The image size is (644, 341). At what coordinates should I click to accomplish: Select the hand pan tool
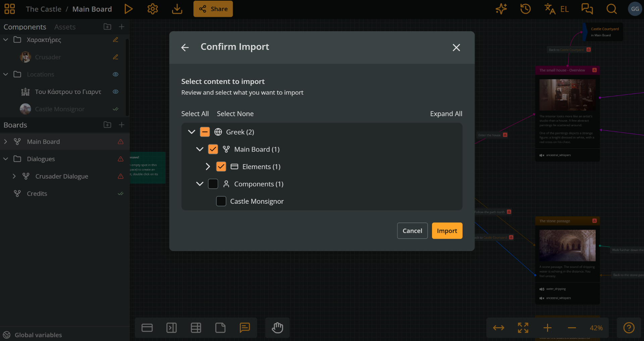277,328
